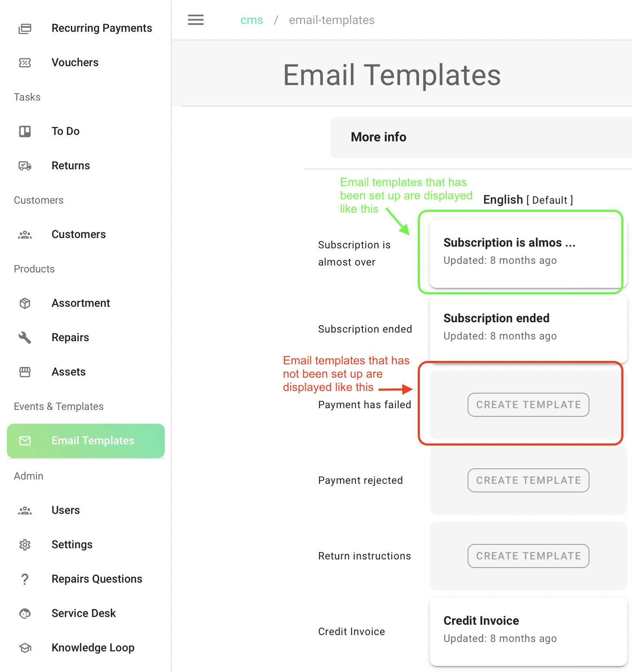Screen dimensions: 632x672
Task: Click the Events & Templates section label
Action: pos(59,406)
